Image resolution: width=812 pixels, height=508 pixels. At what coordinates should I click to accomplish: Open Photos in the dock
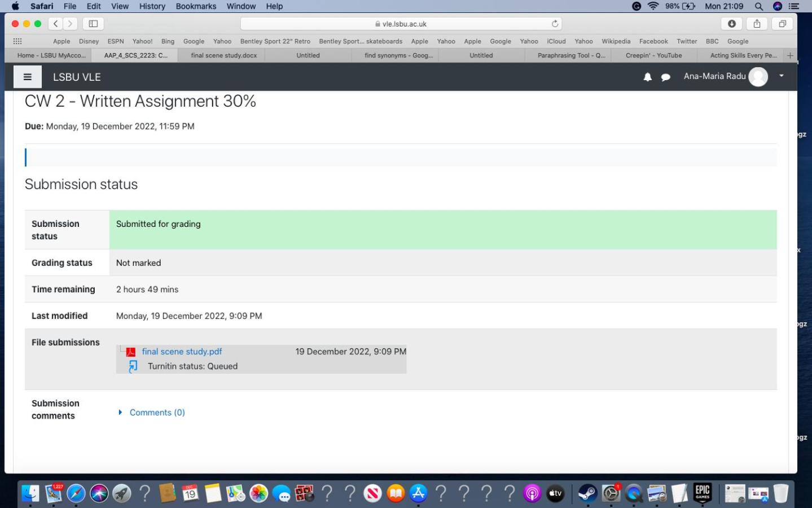tap(258, 493)
